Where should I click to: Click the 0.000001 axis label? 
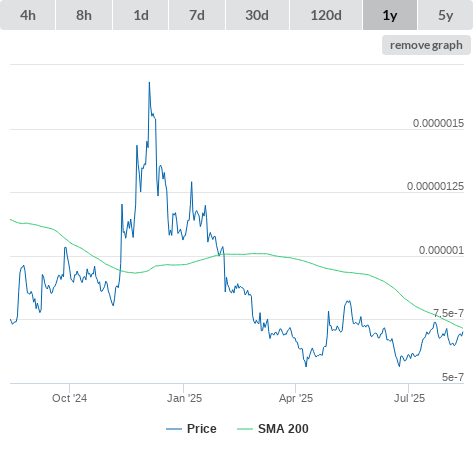coord(441,250)
